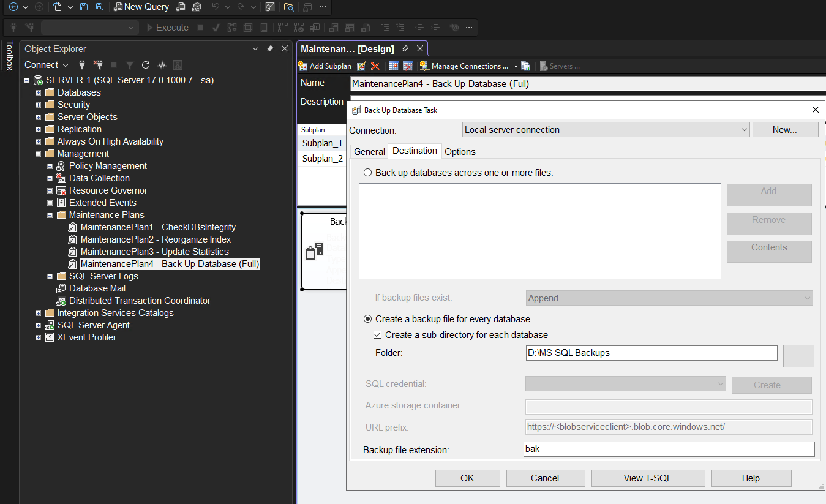826x504 pixels.
Task: Open the subplan schedule calendar icon
Action: [x=394, y=66]
